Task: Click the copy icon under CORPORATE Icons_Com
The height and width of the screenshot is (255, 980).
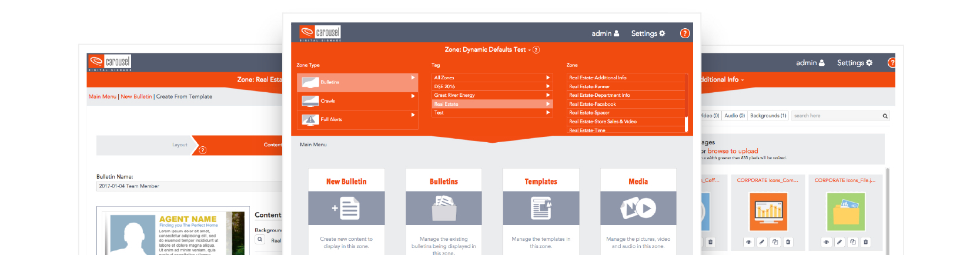Action: coord(775,242)
